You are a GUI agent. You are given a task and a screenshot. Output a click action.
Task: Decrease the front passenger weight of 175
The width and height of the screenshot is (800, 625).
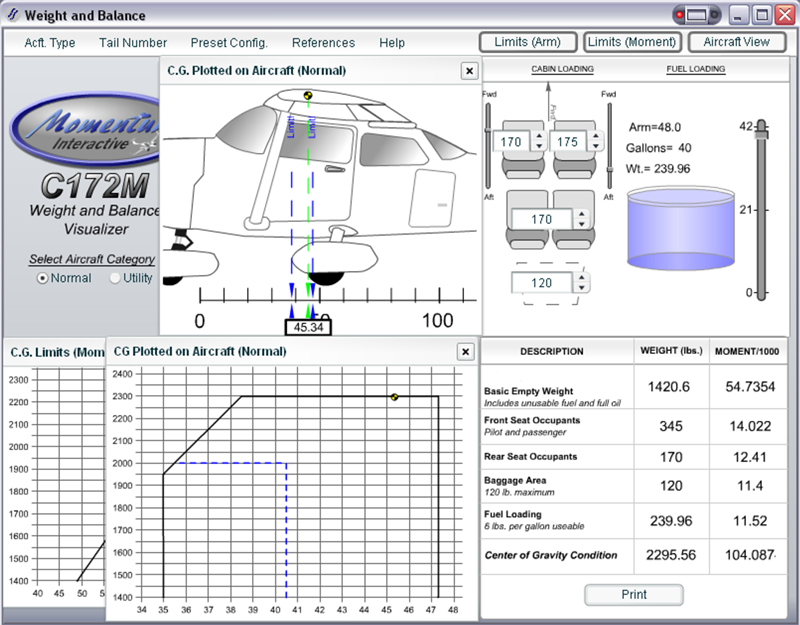coord(595,146)
